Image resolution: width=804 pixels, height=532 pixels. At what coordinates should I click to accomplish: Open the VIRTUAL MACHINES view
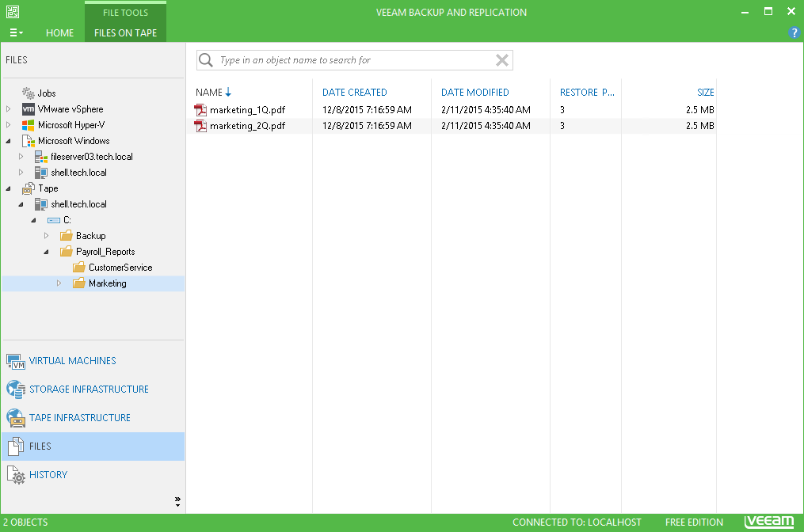72,361
